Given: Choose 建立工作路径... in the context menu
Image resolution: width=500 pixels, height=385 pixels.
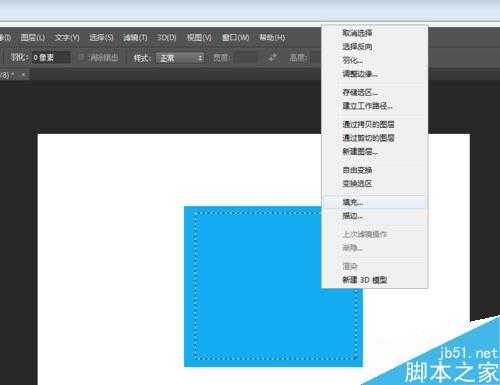Looking at the screenshot, I should tap(375, 106).
